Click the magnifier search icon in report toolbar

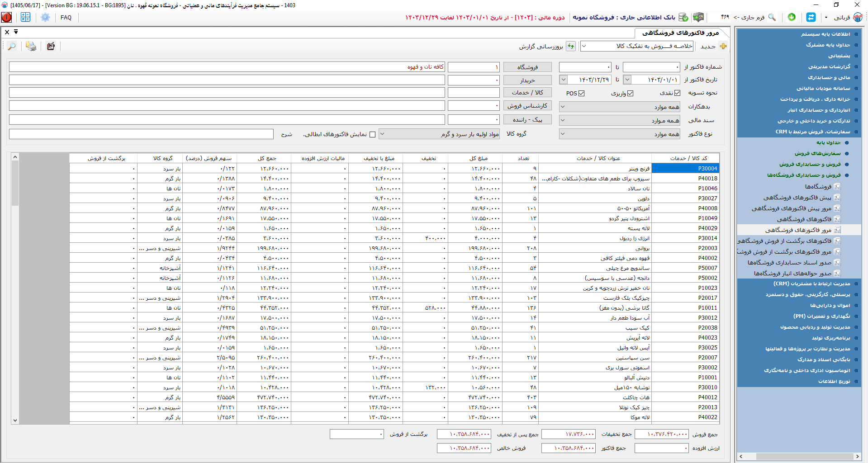(12, 46)
